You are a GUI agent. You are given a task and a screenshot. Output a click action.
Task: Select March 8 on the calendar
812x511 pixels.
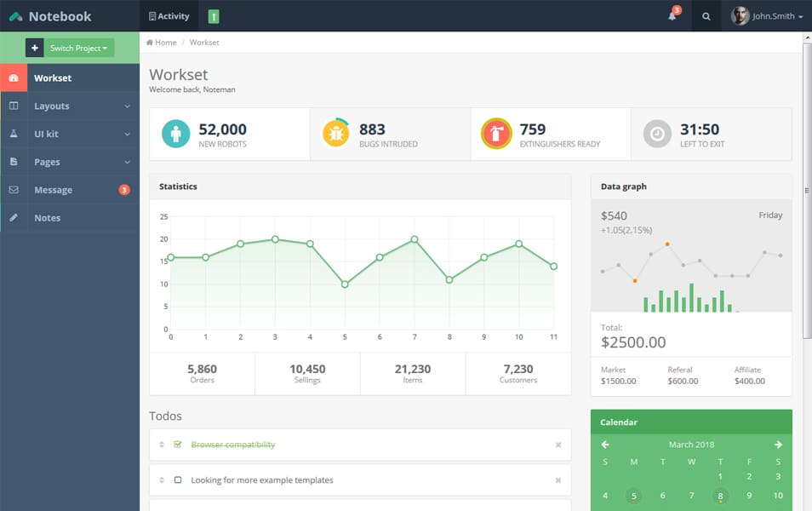coord(719,495)
